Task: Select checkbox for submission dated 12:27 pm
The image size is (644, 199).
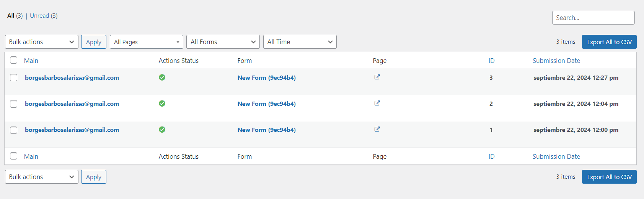Action: pyautogui.click(x=14, y=78)
